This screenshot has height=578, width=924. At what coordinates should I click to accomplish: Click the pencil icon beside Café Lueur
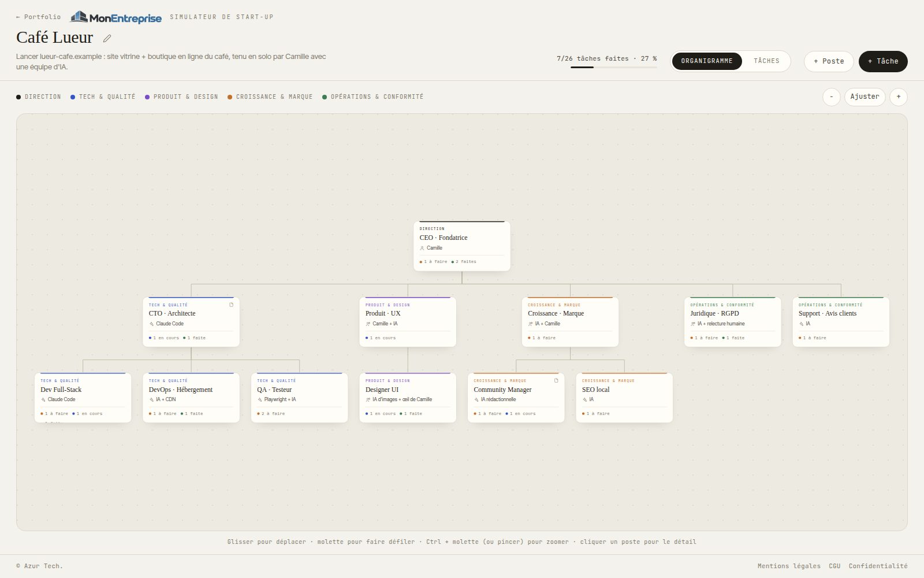pos(107,39)
